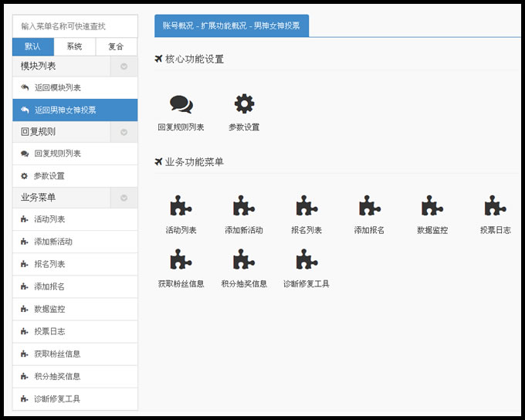Click the 添加新活动 puzzle icon in main panel
The height and width of the screenshot is (420, 525).
pos(244,206)
